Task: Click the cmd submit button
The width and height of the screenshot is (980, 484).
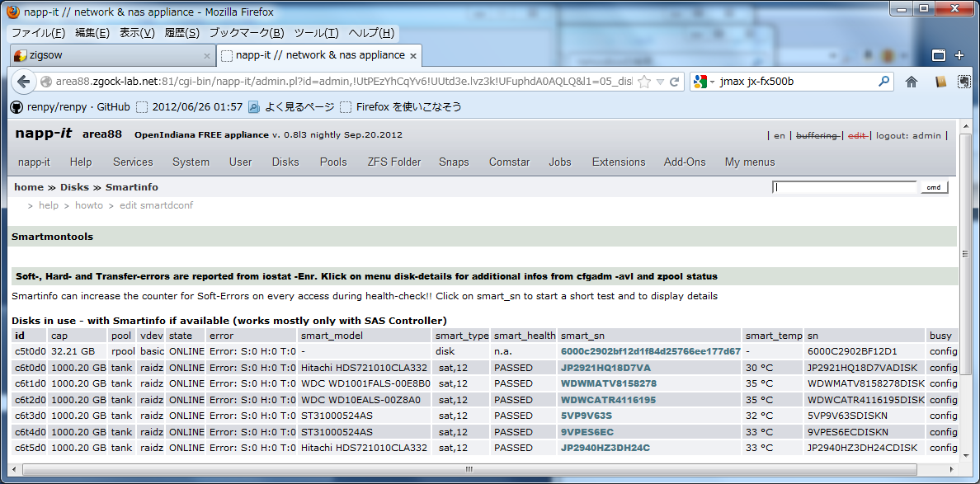Action: (x=934, y=187)
